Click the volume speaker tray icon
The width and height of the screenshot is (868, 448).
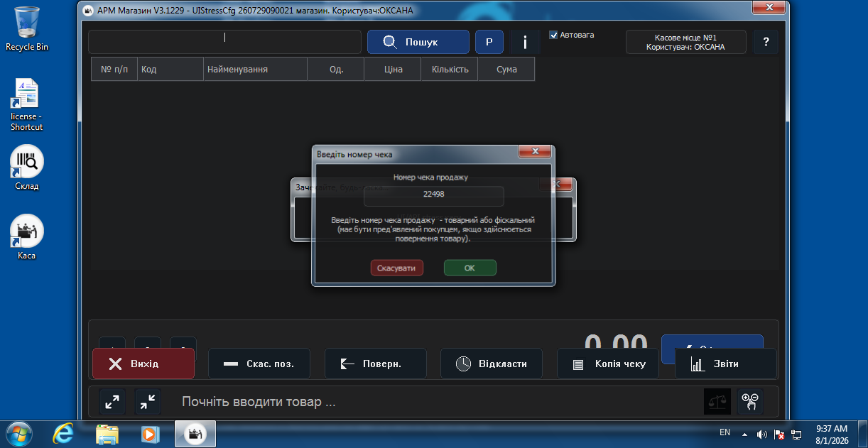coord(762,434)
